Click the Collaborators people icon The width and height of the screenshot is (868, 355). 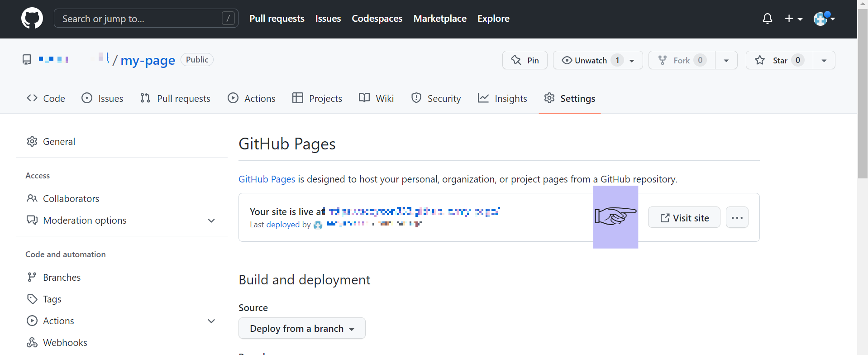coord(32,198)
